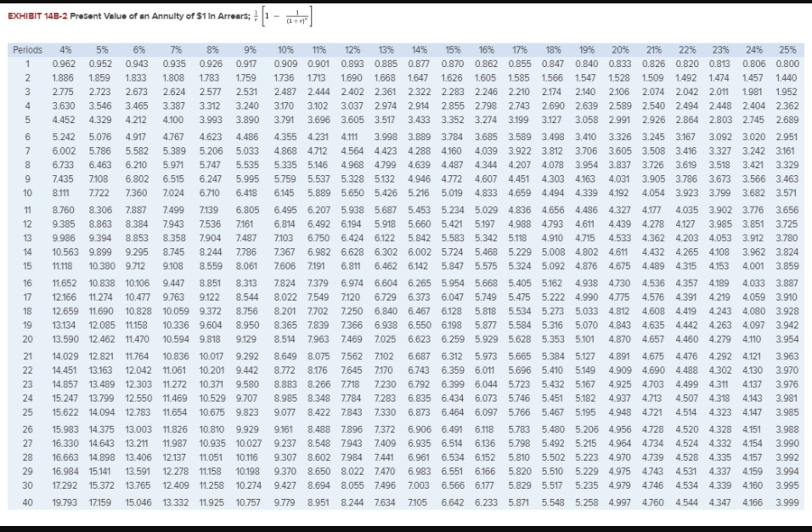Viewport: 812px width, 532px height.
Task: Click the row label for period 1
Action: [x=25, y=65]
